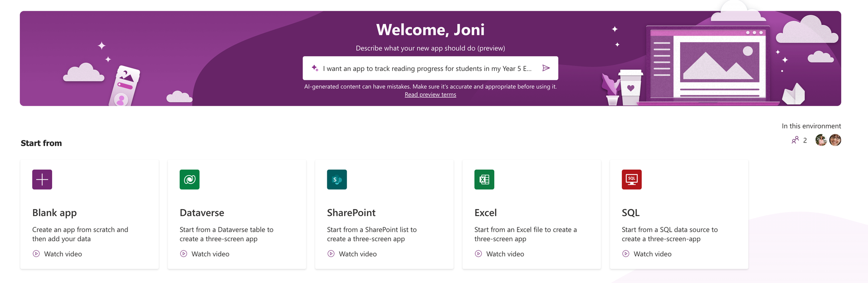Image resolution: width=868 pixels, height=283 pixels.
Task: Click the sparkle Copilot icon in the prompt box
Action: tap(315, 68)
